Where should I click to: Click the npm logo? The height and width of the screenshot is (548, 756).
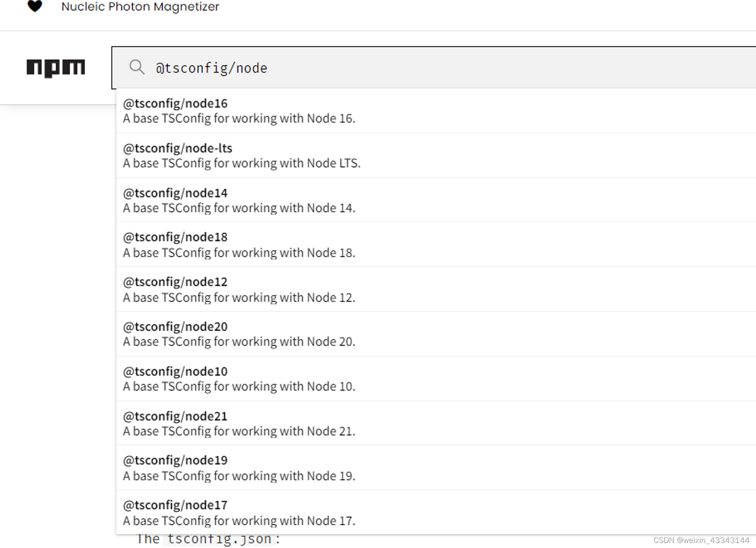pyautogui.click(x=56, y=68)
